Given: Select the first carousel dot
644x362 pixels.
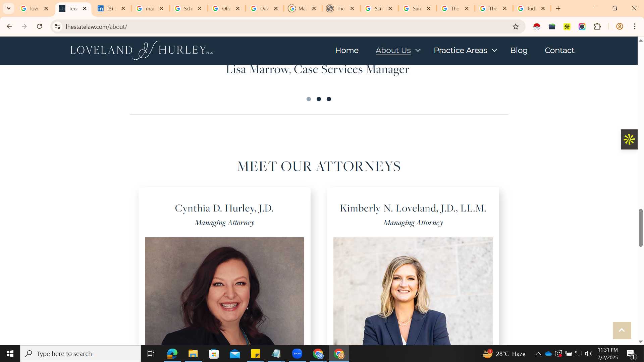Looking at the screenshot, I should 309,99.
